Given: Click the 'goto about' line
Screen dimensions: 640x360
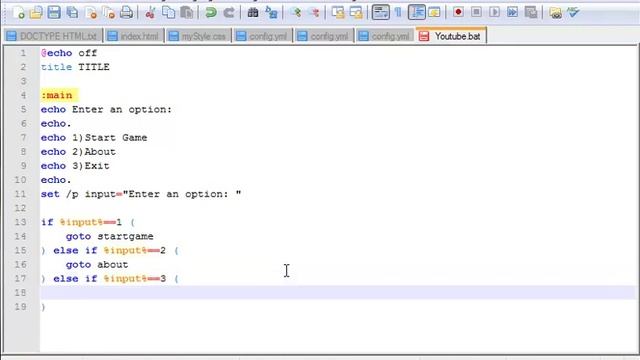Looking at the screenshot, I should pos(97,265).
